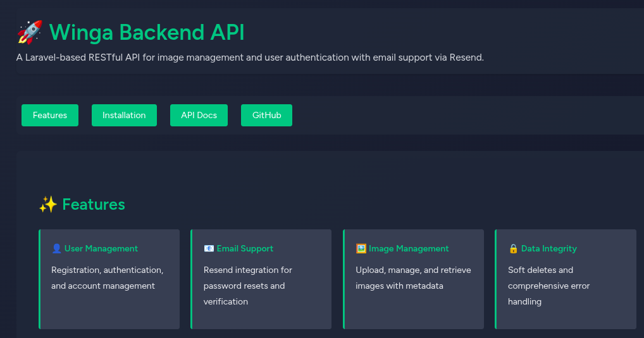Click the green Features section heading
Image resolution: width=644 pixels, height=338 pixels.
point(94,204)
